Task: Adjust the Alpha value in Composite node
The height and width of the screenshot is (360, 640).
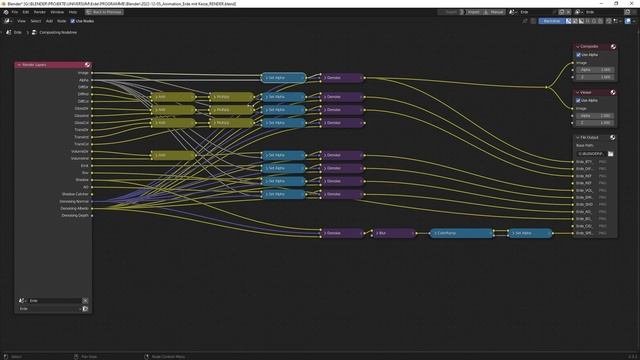Action: [x=595, y=70]
